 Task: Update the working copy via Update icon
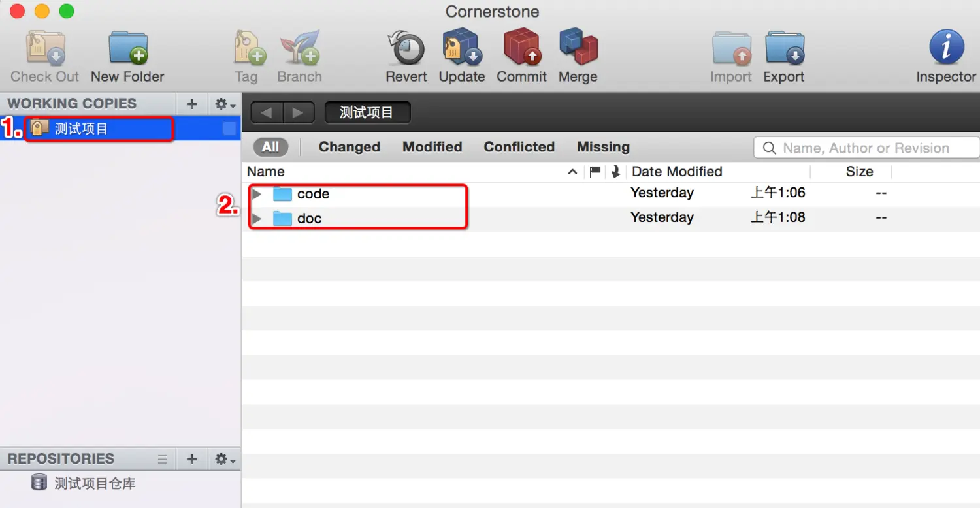tap(462, 47)
